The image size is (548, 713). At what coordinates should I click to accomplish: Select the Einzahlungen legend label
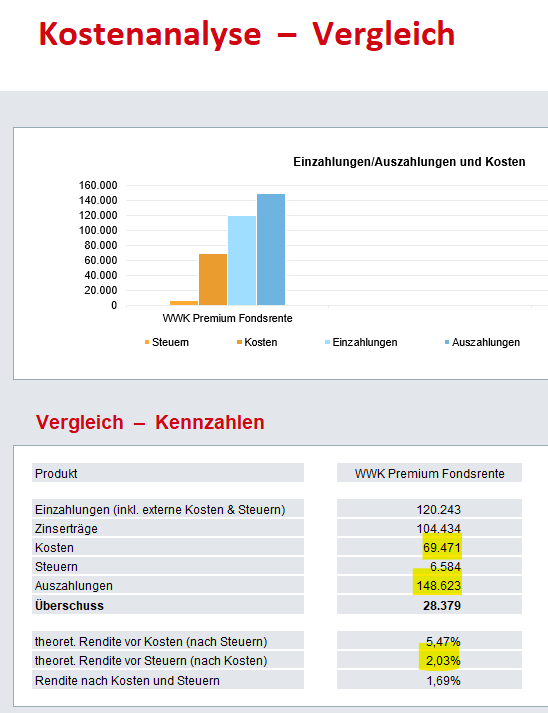pyautogui.click(x=365, y=342)
